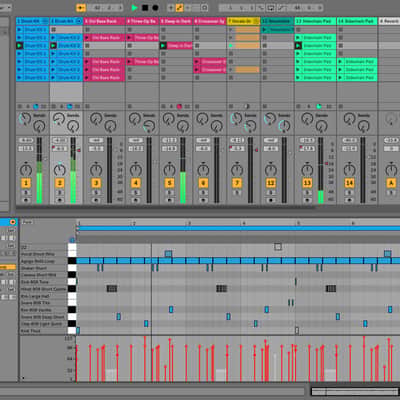Adjust track 13 pan knob

[307, 169]
